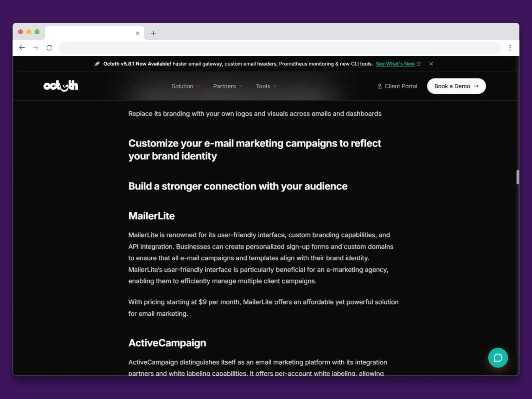Open a new browser tab with plus icon
Viewport: 532px width, 399px height.
pos(153,33)
